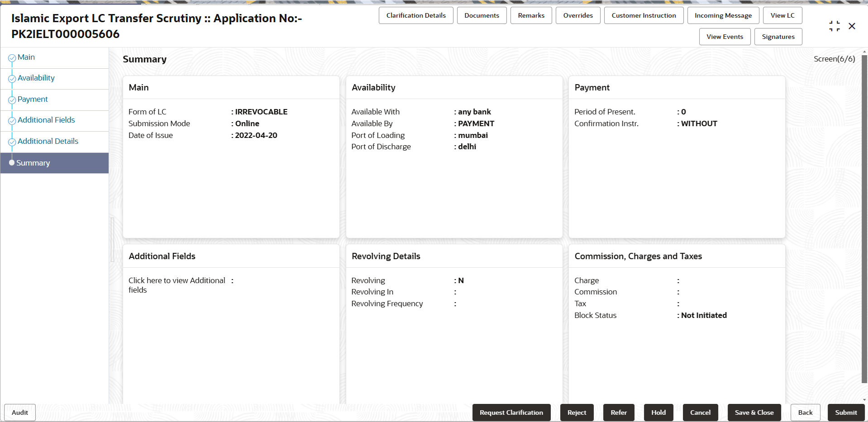
Task: Click the WITHOUT confirmation instruction value
Action: tap(699, 123)
